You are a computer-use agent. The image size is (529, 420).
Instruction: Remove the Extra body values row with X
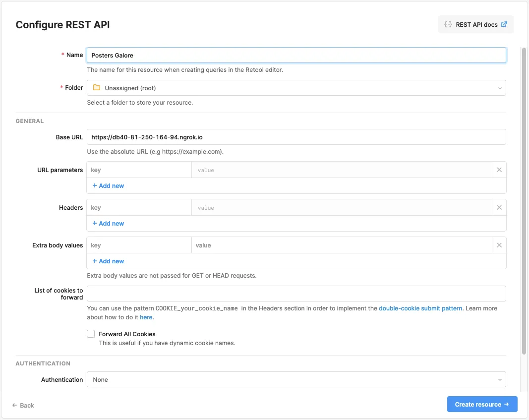click(499, 245)
